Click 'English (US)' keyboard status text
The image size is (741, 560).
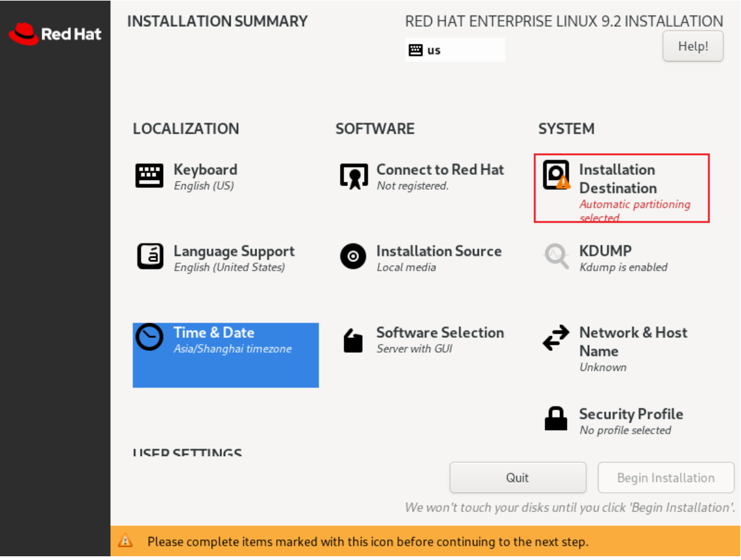pos(203,185)
